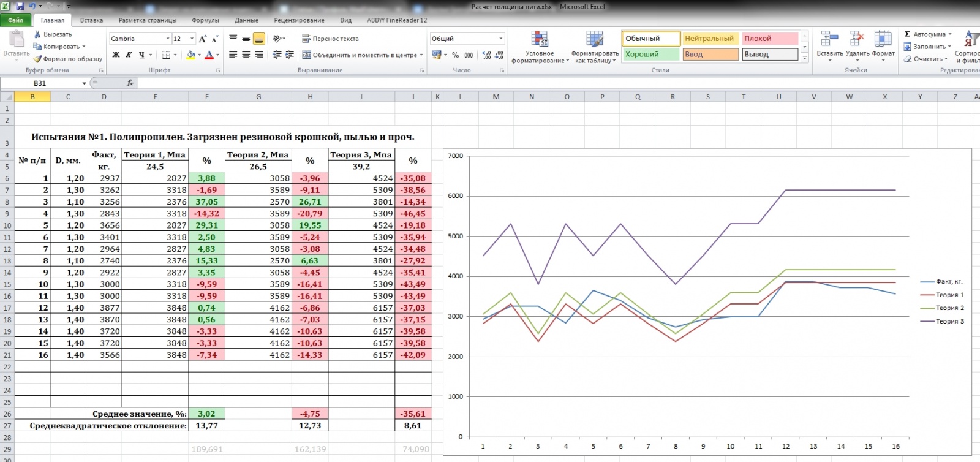Click the Excel application icon in title bar

[x=6, y=6]
